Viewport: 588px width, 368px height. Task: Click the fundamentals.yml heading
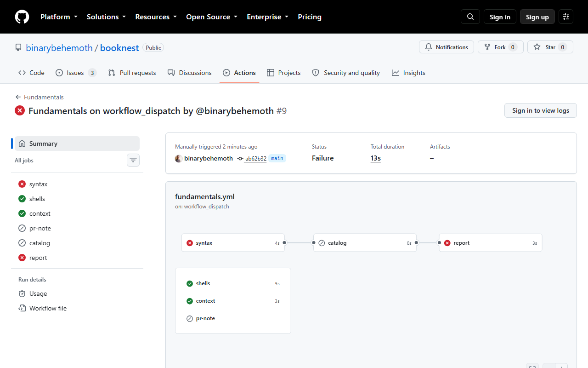(205, 196)
